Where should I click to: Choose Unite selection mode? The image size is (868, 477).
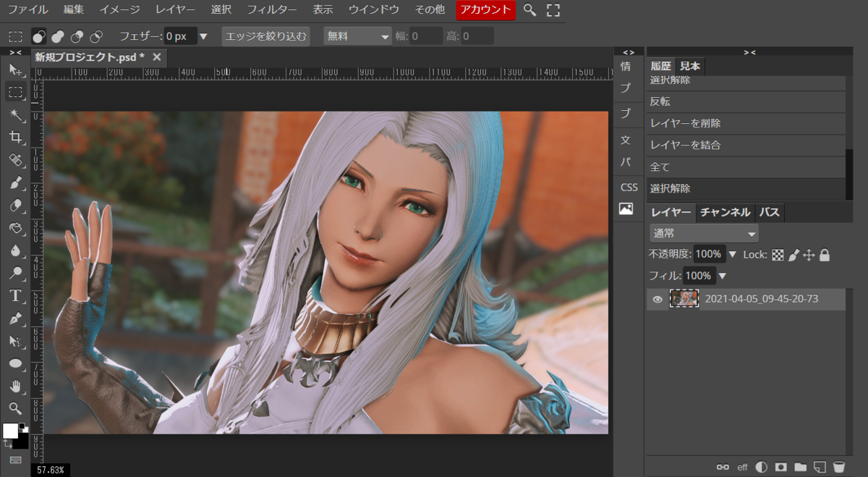pos(58,36)
